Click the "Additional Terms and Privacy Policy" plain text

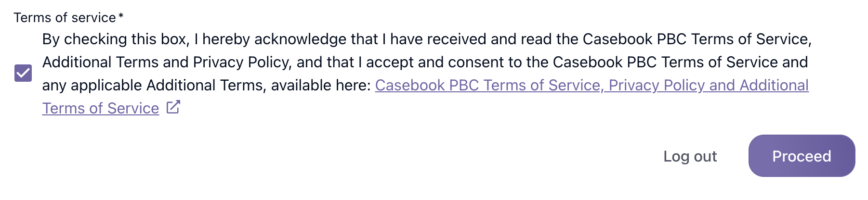pyautogui.click(x=166, y=62)
